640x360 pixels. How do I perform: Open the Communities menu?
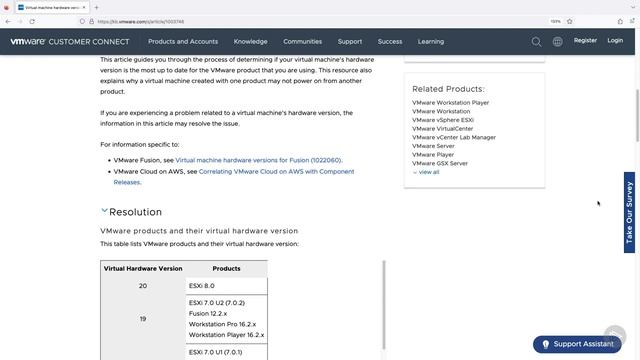tap(302, 42)
